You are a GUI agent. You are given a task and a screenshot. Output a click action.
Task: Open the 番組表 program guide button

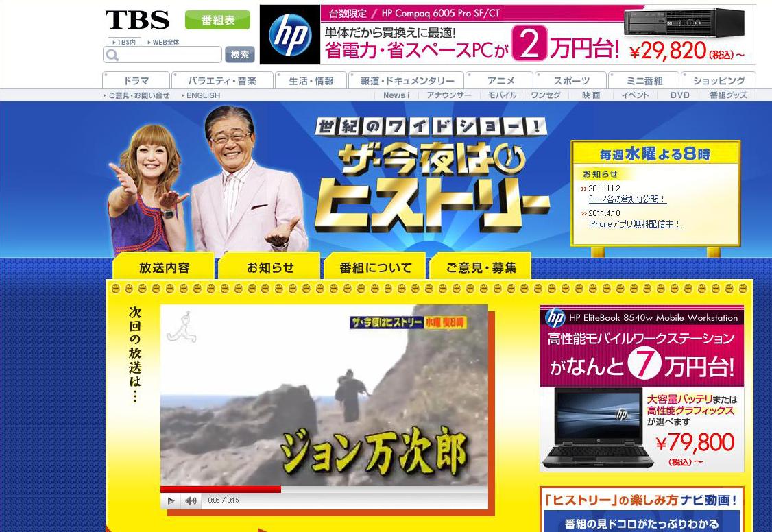[x=217, y=20]
